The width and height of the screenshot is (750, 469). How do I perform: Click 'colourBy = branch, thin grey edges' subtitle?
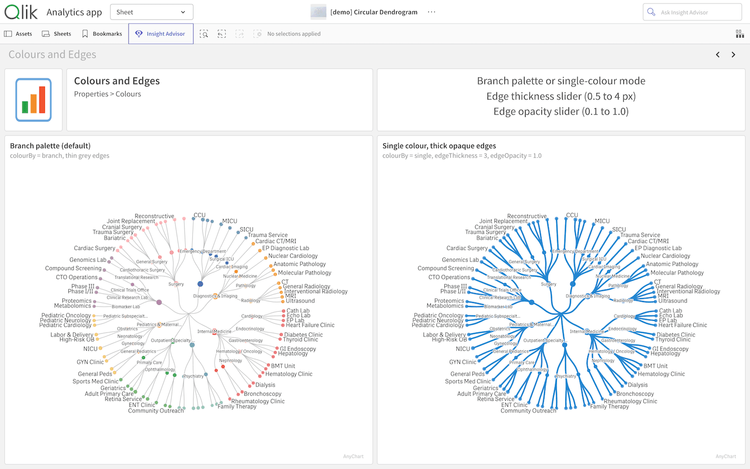pos(59,156)
